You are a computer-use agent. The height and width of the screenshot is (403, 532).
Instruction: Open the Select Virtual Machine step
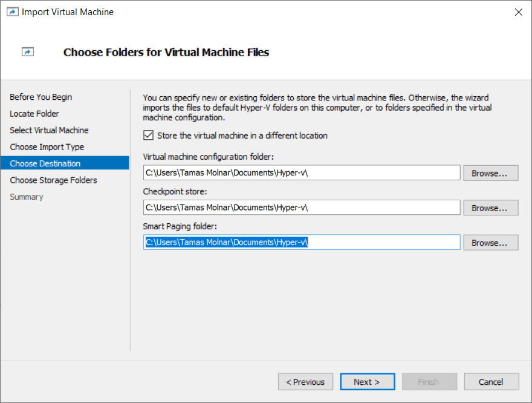tap(49, 130)
